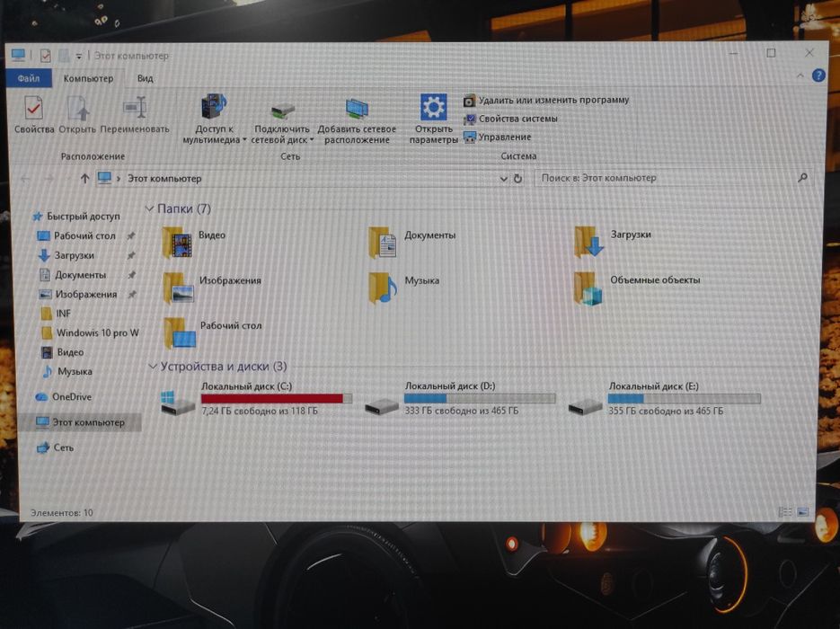Select Локальный диск (C:) drive icon

pos(178,403)
